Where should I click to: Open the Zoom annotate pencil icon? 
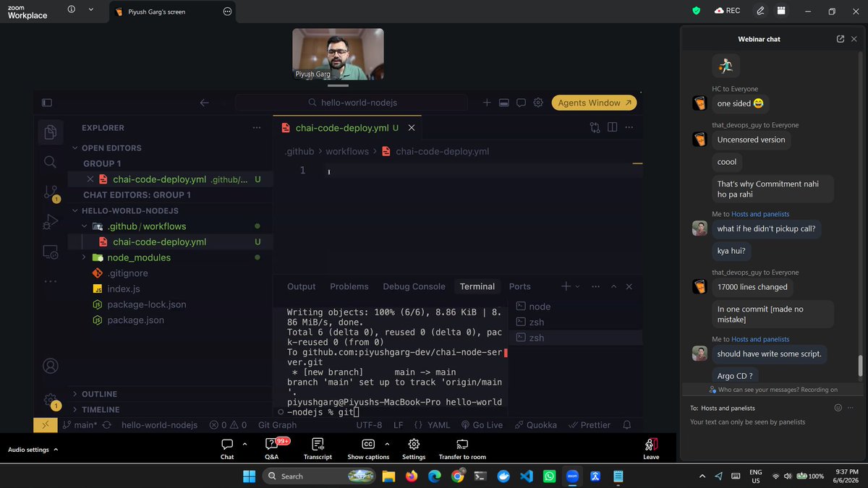coord(760,11)
